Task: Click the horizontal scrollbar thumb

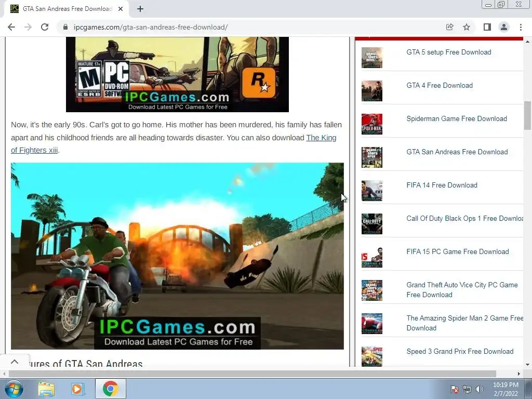Action: 252,374
